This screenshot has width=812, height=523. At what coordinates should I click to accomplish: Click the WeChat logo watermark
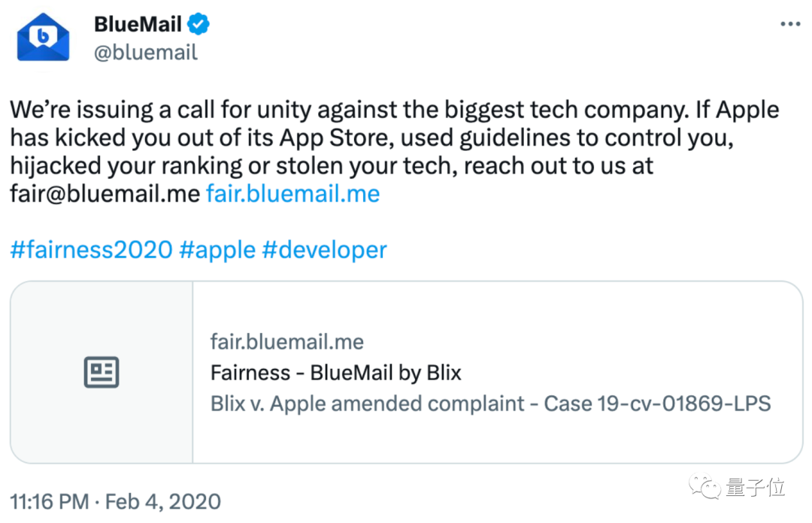(704, 487)
